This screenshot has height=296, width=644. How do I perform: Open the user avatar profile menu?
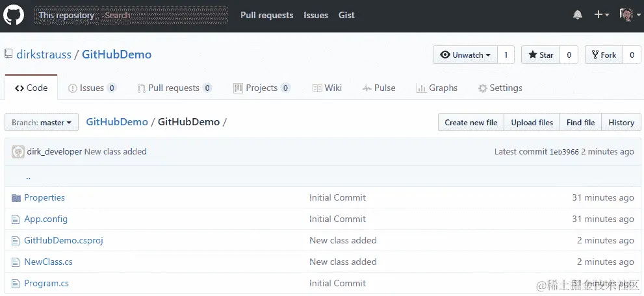[630, 15]
